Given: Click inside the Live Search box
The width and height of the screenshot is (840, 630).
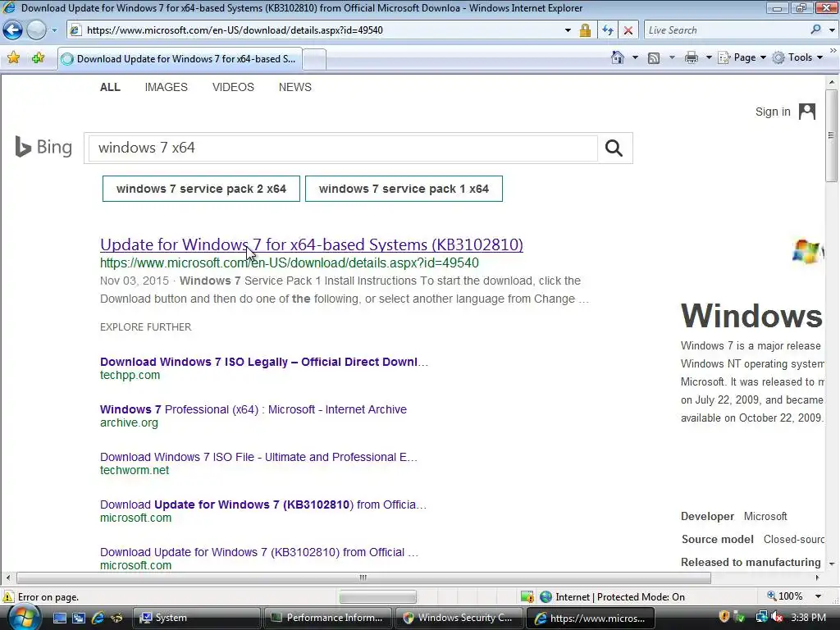Looking at the screenshot, I should [x=726, y=30].
